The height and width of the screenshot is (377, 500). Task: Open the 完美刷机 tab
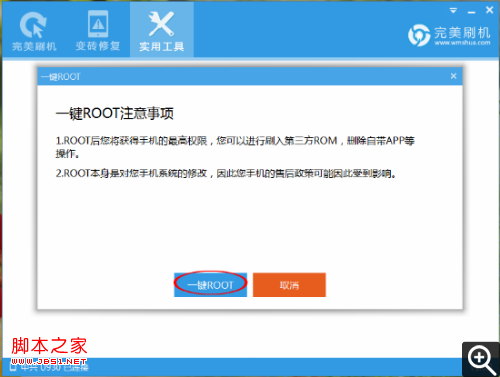click(x=34, y=31)
